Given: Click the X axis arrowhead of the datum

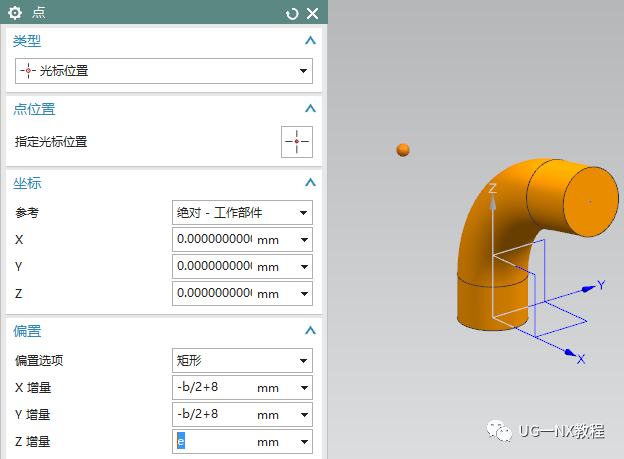Looking at the screenshot, I should pyautogui.click(x=570, y=353).
